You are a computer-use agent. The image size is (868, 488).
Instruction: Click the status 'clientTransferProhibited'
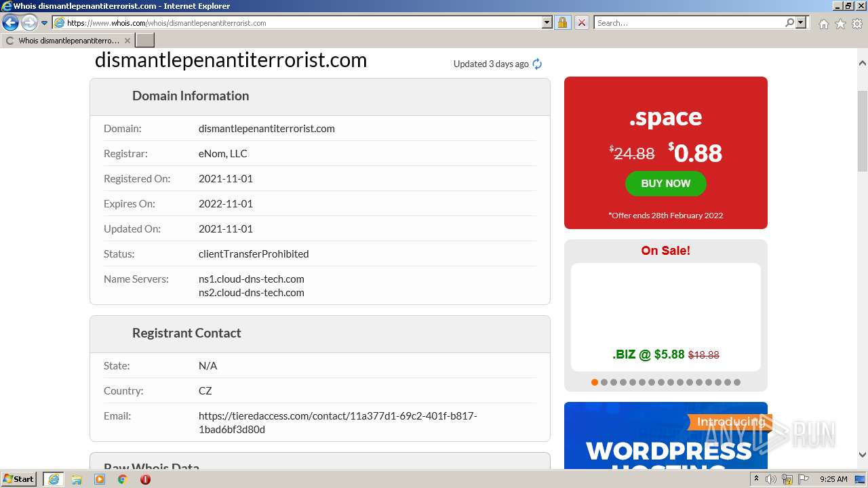click(x=254, y=254)
